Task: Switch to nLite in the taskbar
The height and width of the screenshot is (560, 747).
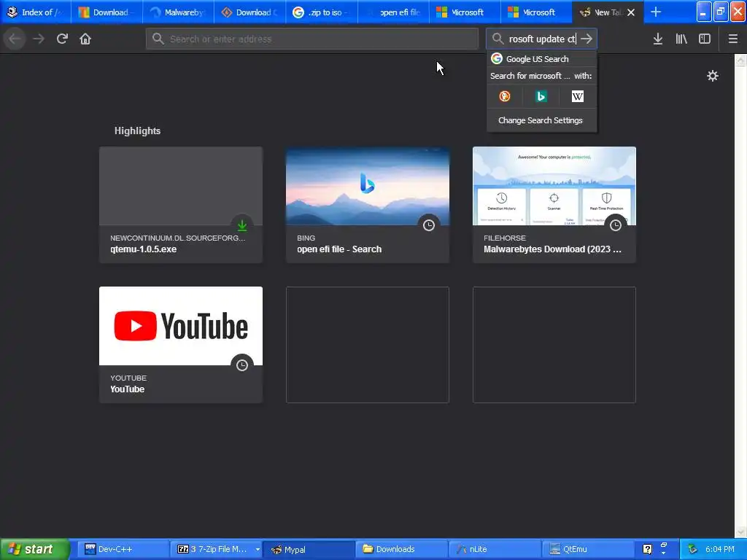Action: coord(495,549)
